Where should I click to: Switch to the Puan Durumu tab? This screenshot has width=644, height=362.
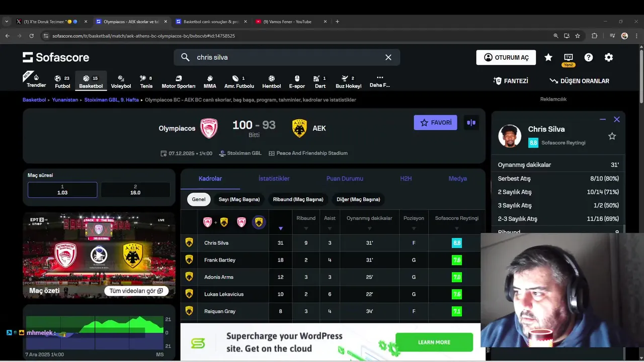point(345,178)
